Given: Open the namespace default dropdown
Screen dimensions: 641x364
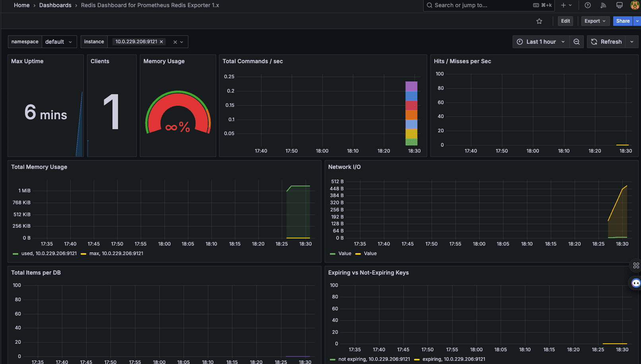Looking at the screenshot, I should click(59, 41).
